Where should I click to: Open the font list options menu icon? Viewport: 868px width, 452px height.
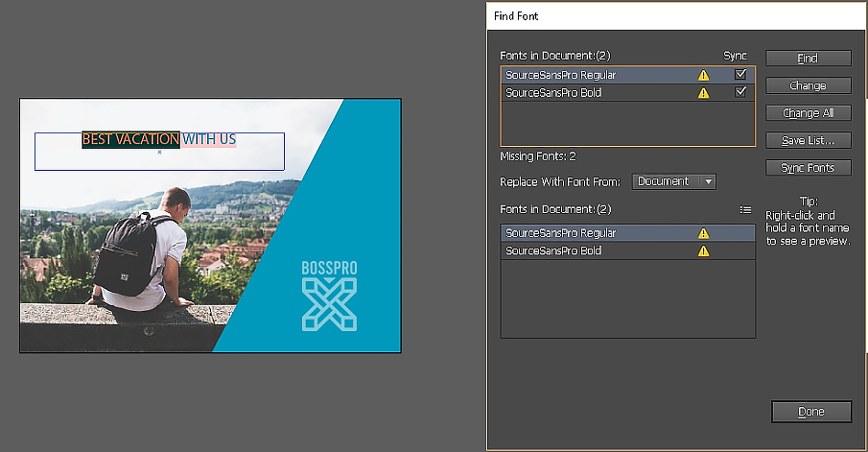click(745, 209)
